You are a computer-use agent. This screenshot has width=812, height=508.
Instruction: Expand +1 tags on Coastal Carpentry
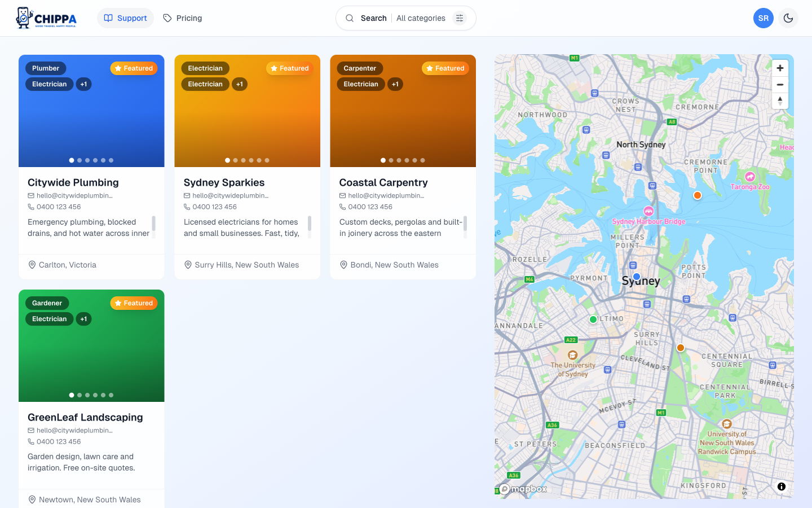(395, 84)
